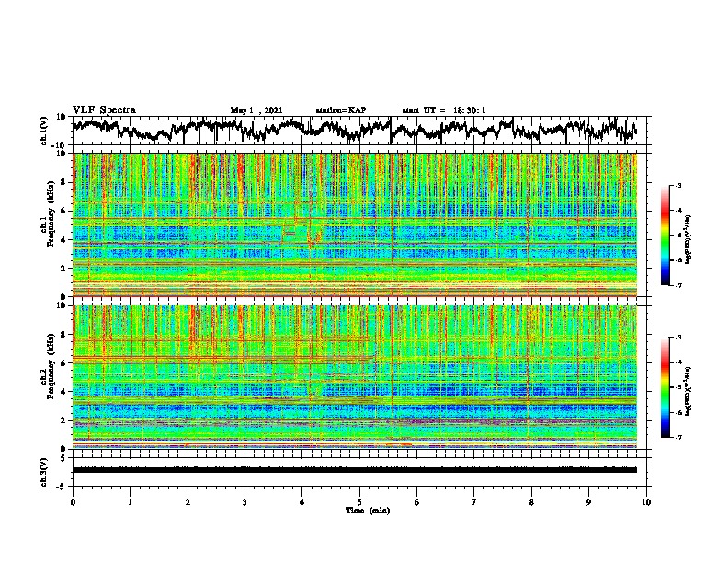Click the ch.1 "Frequency (kHz)" axis label
The width and height of the screenshot is (728, 563).
tap(51, 214)
